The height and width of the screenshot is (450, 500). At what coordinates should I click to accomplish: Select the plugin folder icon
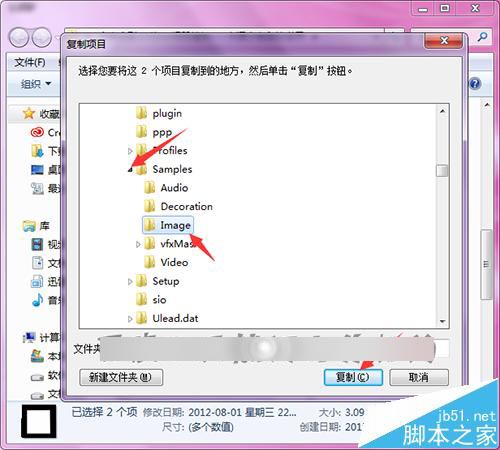click(x=141, y=113)
